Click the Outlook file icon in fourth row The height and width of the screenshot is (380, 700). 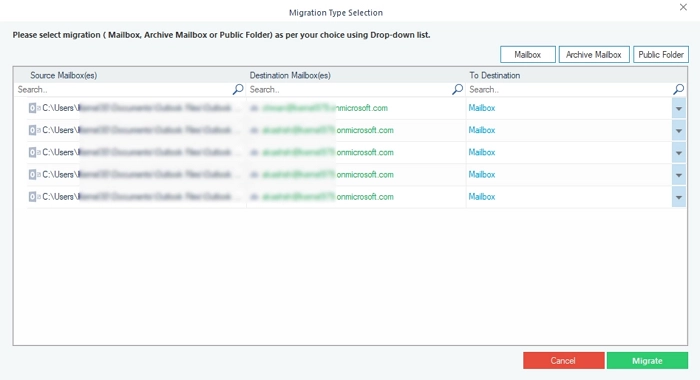(x=34, y=174)
